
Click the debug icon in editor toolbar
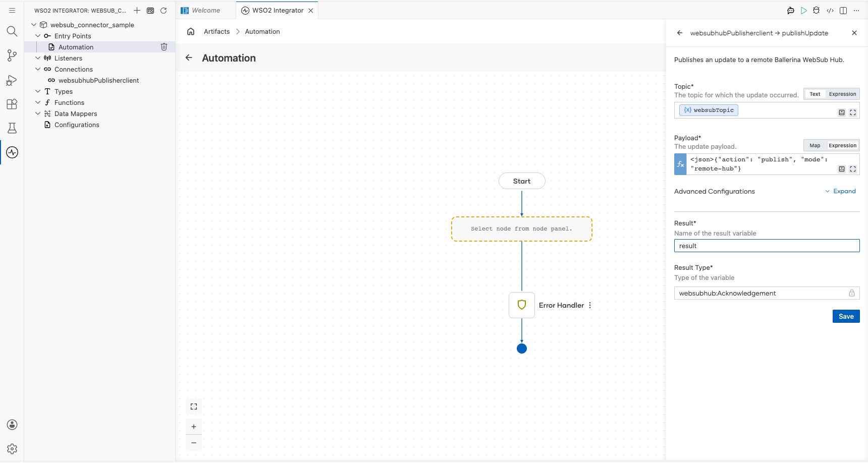[817, 10]
